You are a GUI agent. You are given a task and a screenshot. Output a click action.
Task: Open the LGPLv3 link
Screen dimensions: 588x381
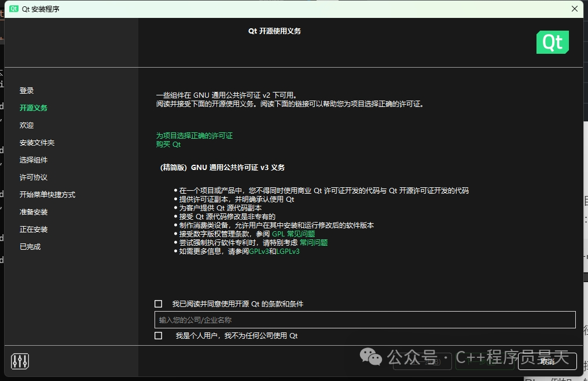coord(288,251)
